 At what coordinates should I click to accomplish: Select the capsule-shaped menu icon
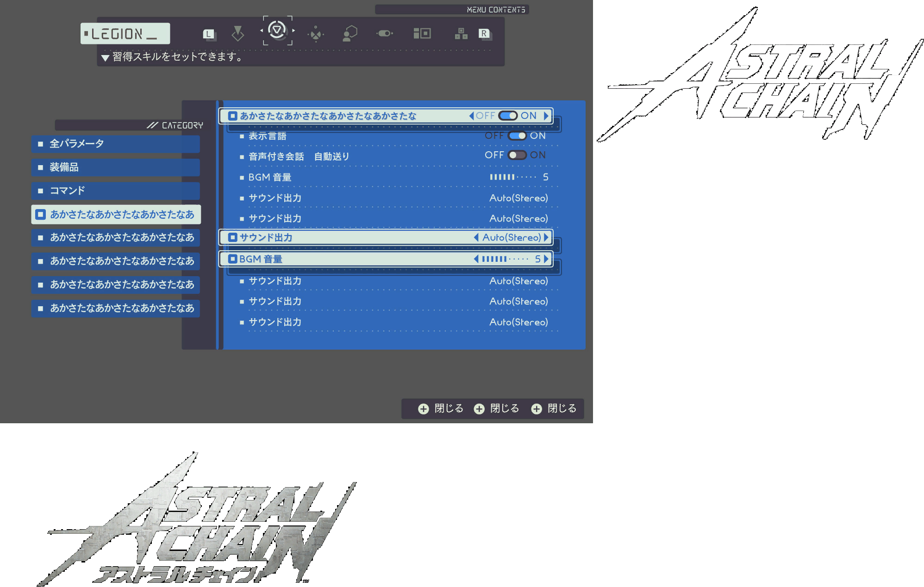[x=385, y=33]
